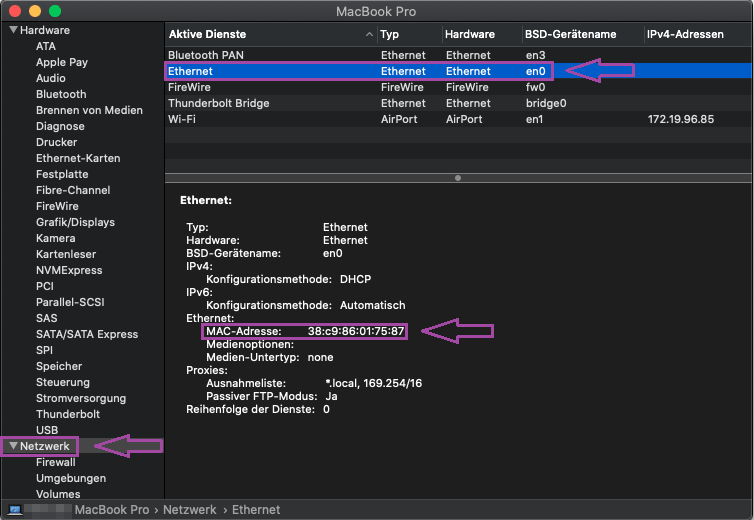The image size is (754, 520).
Task: Click the MAC address value 38:c9:86:01:75:87
Action: [x=356, y=331]
